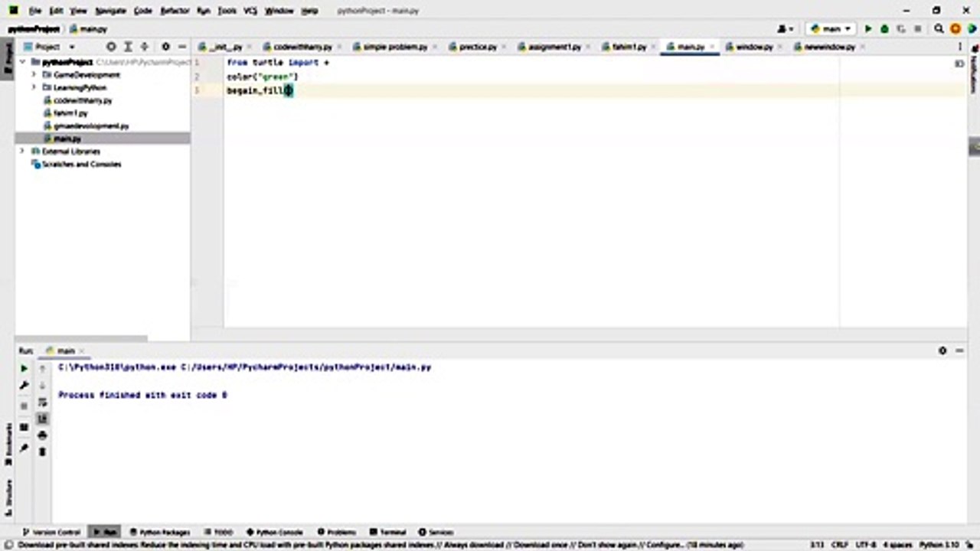Open the Python Packages tool window

point(160,532)
